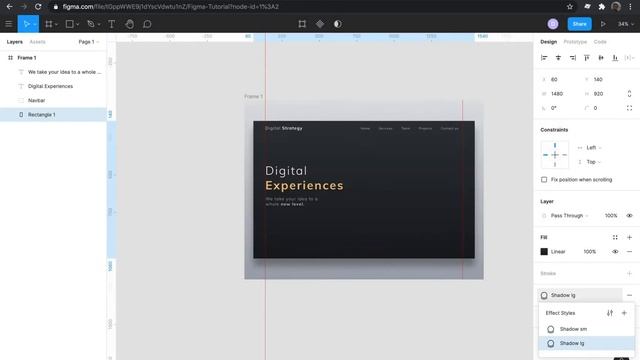640x360 pixels.
Task: Open the Linear fill color swatch
Action: 544,252
